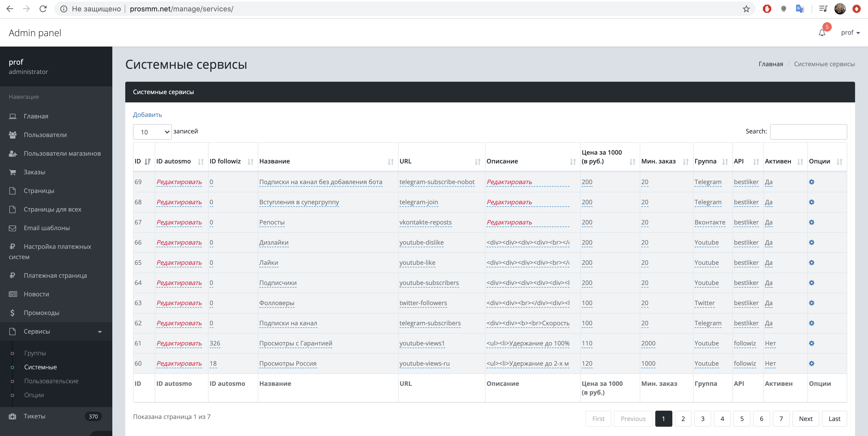Click the notifications bell icon
868x436 pixels.
(822, 33)
